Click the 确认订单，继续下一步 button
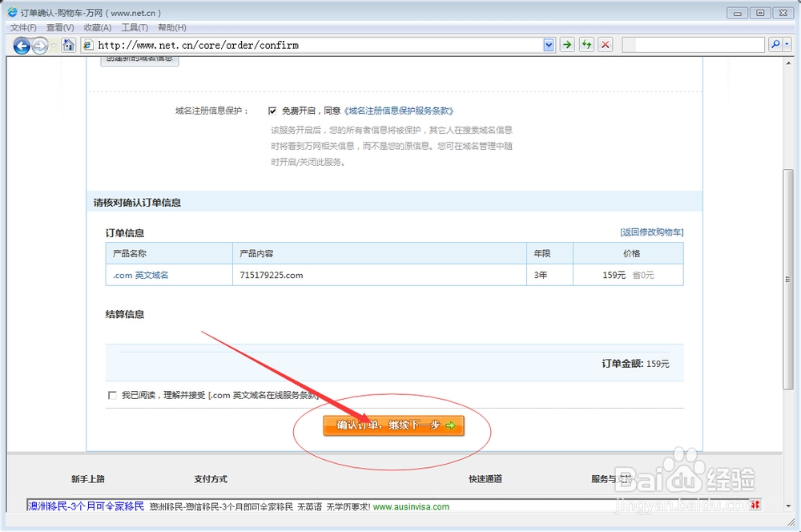801x532 pixels. tap(393, 425)
